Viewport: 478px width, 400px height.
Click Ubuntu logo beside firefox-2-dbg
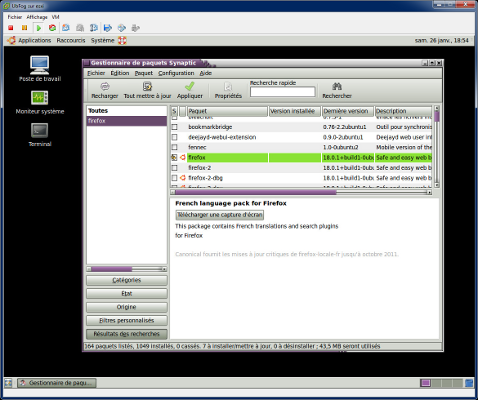coord(183,178)
